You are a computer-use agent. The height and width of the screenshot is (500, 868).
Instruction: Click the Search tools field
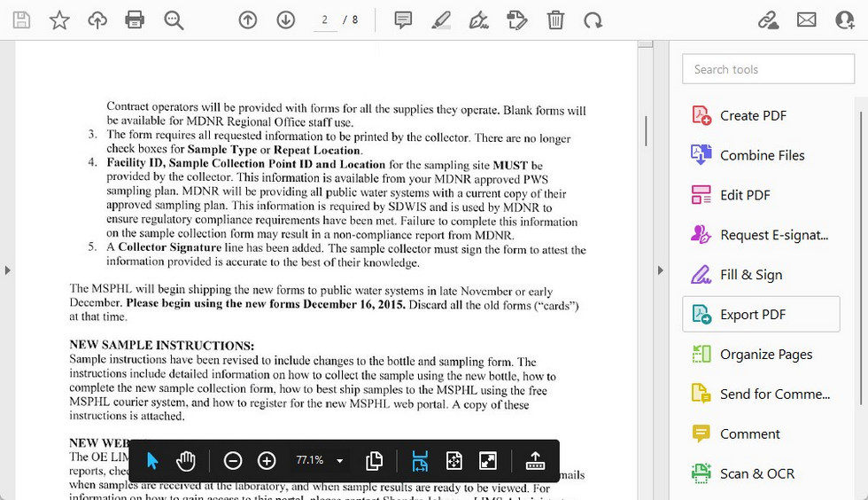[769, 69]
